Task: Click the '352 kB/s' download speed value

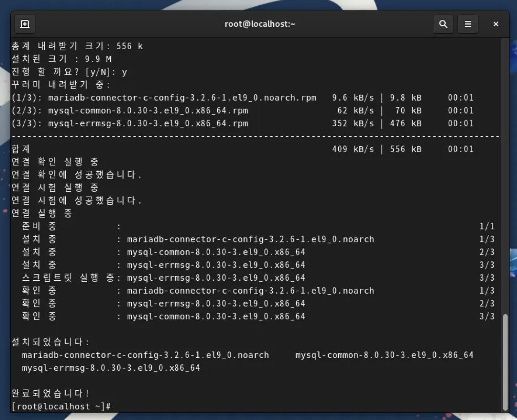Action: [x=353, y=123]
